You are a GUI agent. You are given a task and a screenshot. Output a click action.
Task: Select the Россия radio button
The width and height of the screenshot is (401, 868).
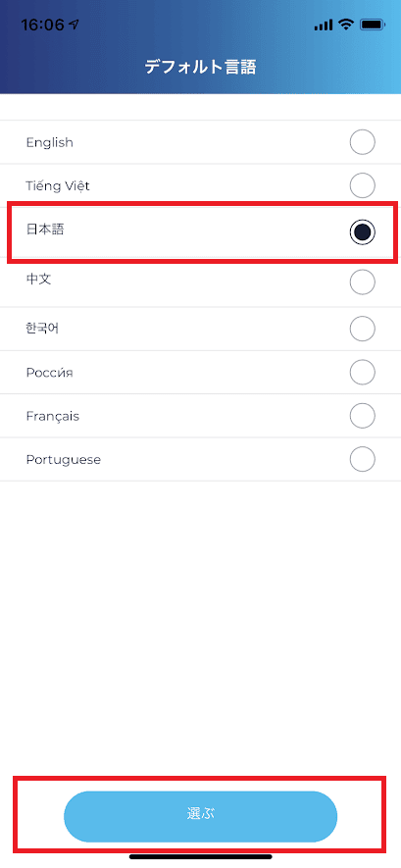point(363,373)
